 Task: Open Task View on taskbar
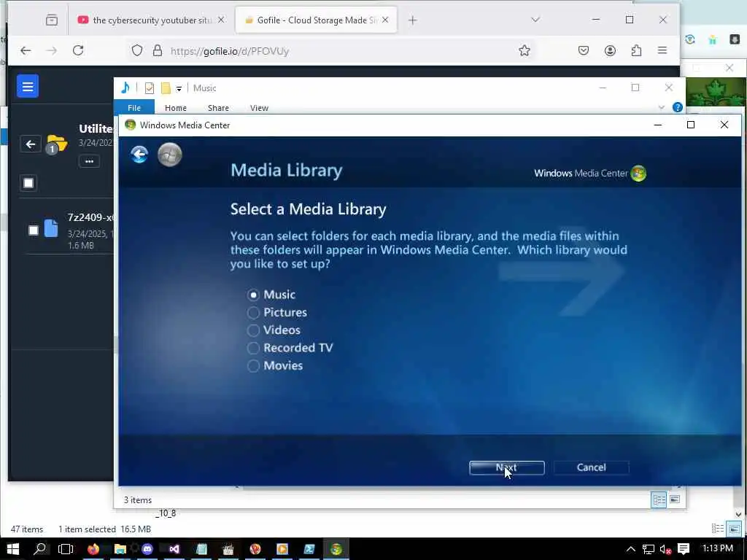(65, 549)
